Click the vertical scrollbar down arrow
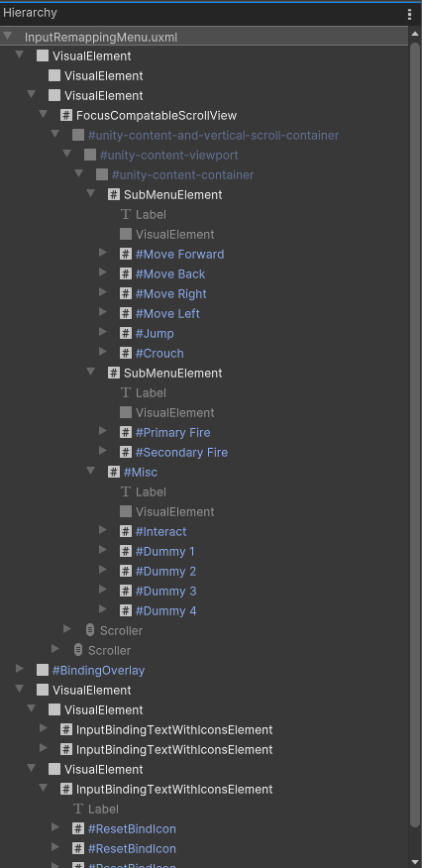This screenshot has width=422, height=868. (415, 861)
